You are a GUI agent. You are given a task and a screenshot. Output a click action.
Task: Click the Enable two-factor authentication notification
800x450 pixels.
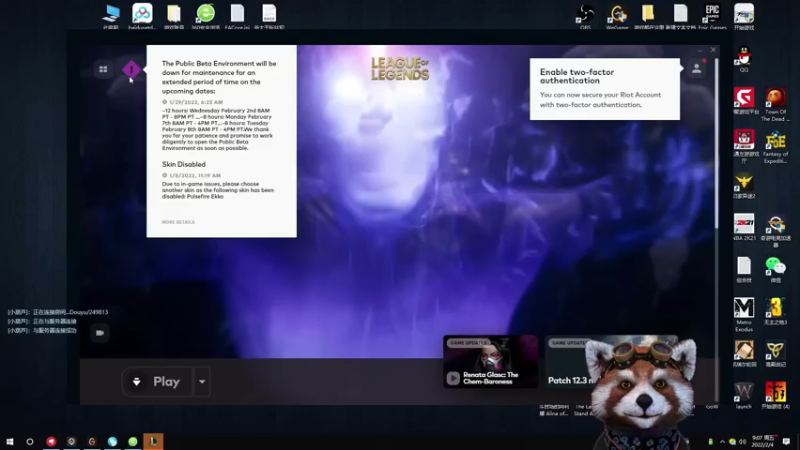(605, 89)
